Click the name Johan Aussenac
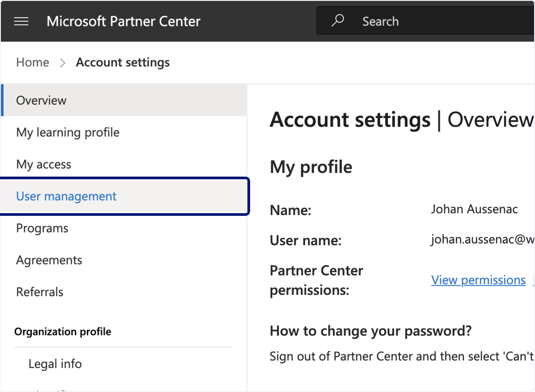This screenshot has width=535, height=392. 474,209
